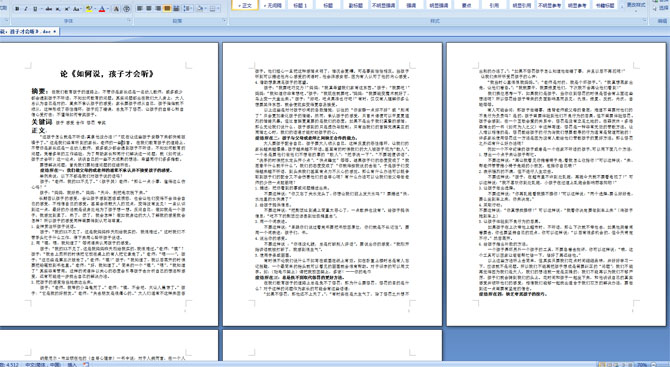Click the title on the first page
Screen dimensions: 670x367
pyautogui.click(x=107, y=74)
